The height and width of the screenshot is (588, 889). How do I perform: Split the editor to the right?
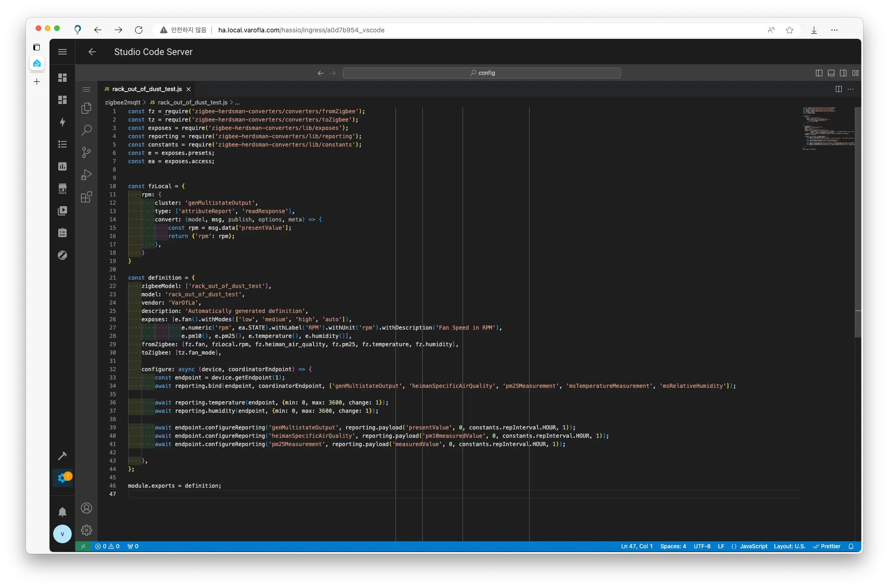[x=839, y=89]
